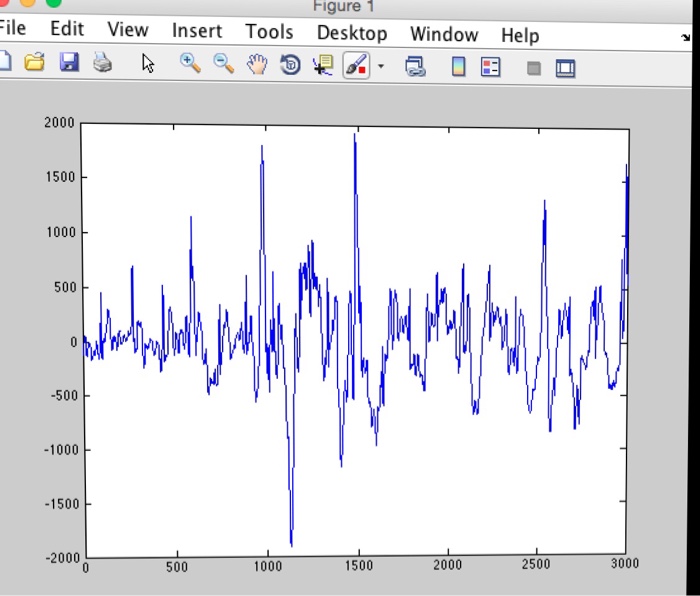The image size is (700, 596).
Task: Click the green window zoom button
Action: 54,2
